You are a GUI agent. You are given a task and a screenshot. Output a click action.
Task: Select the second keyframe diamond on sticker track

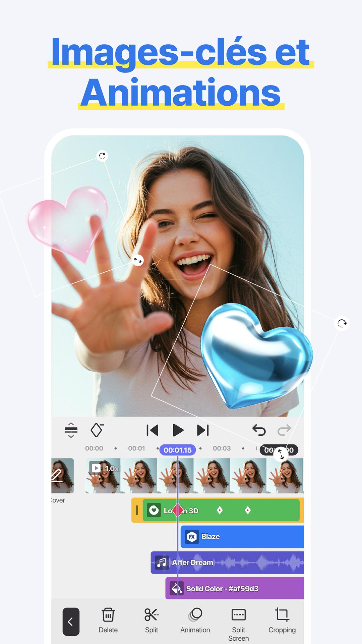coord(220,511)
